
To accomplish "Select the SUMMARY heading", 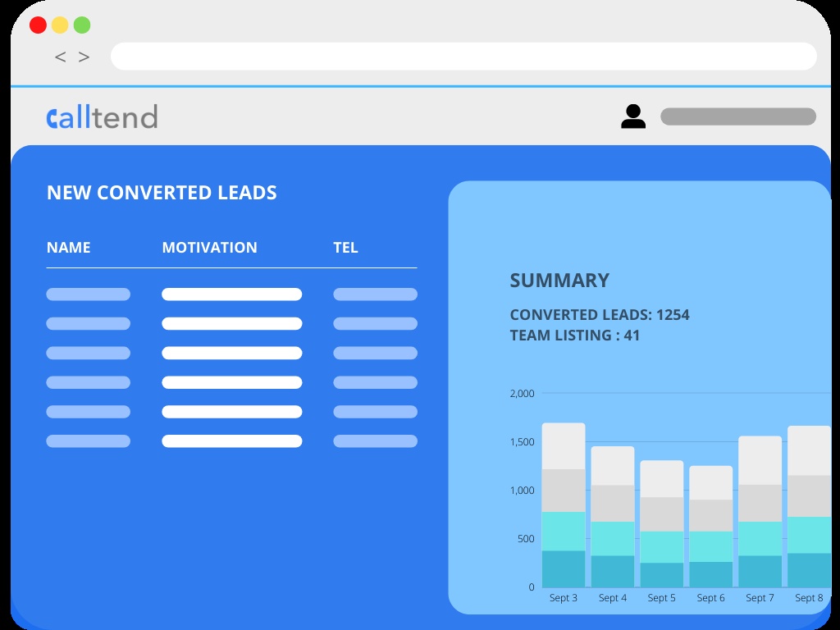I will click(559, 281).
